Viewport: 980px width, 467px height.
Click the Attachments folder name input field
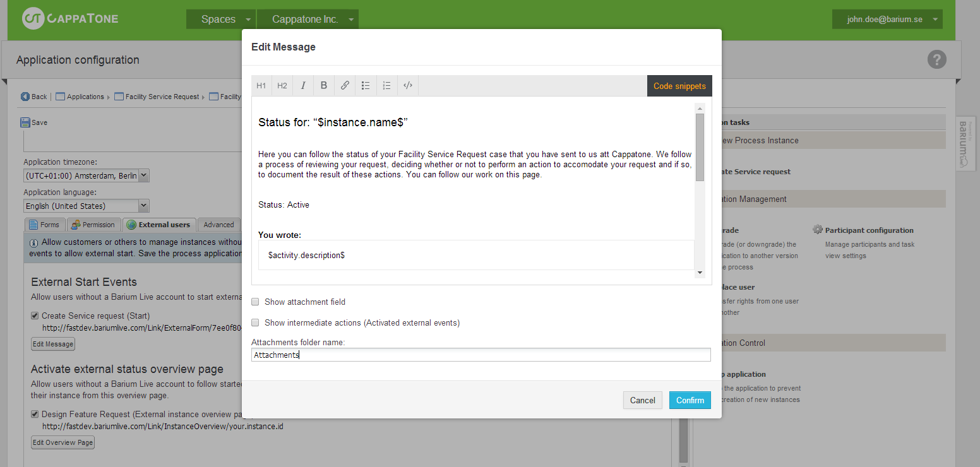pyautogui.click(x=481, y=355)
